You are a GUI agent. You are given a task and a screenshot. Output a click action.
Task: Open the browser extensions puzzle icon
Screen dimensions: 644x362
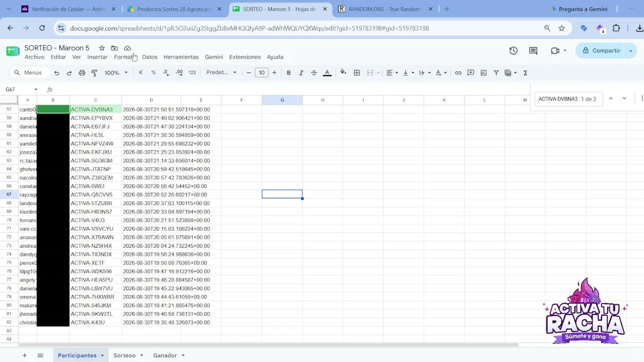(616, 28)
